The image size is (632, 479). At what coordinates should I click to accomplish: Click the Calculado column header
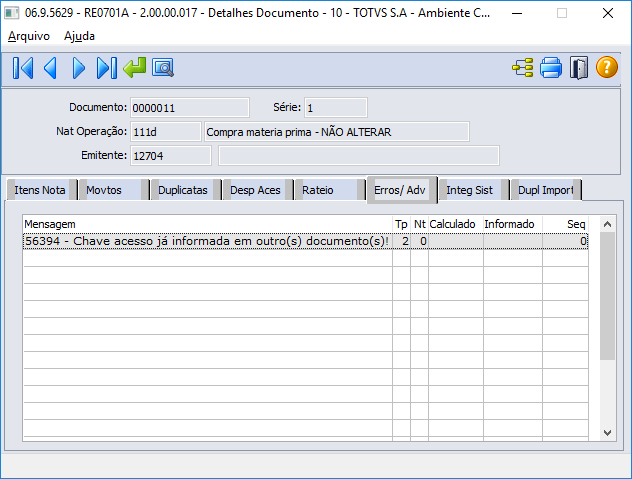[456, 224]
